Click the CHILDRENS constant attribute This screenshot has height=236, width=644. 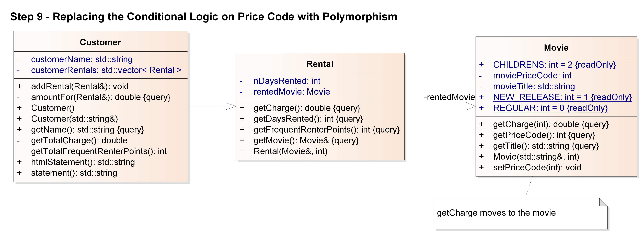tap(554, 65)
